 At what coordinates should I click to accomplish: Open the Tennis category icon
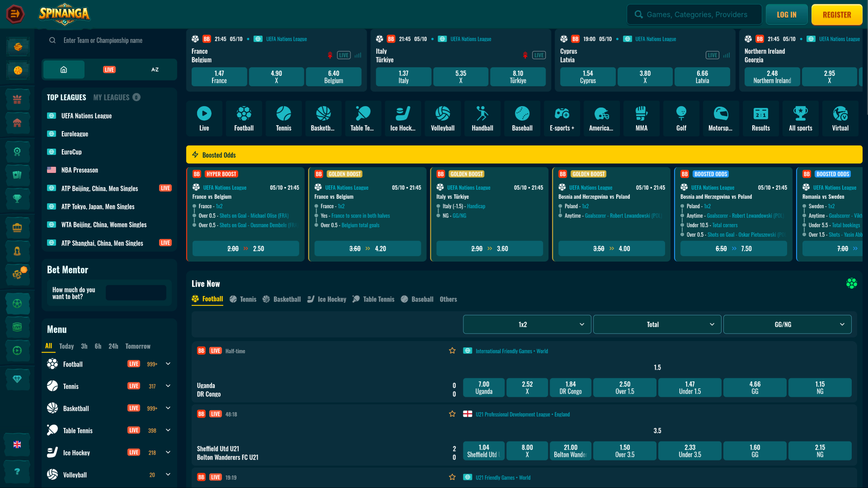point(284,118)
